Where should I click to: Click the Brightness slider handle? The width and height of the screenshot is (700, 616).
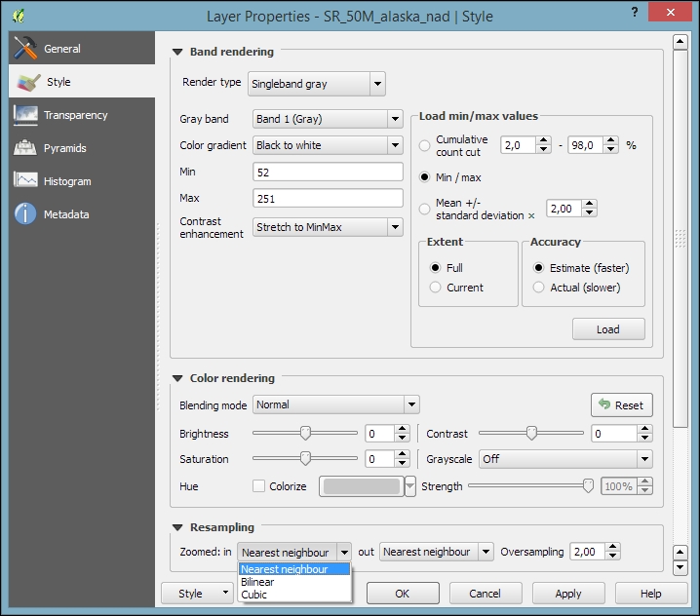pos(305,434)
